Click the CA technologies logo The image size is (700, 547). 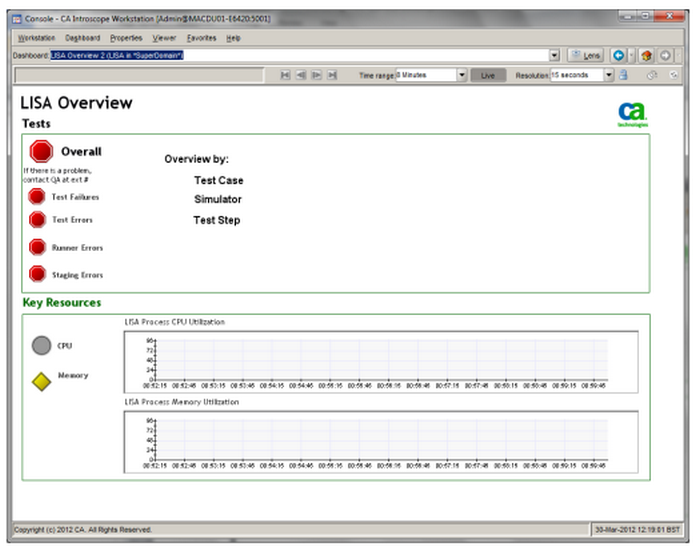(633, 114)
